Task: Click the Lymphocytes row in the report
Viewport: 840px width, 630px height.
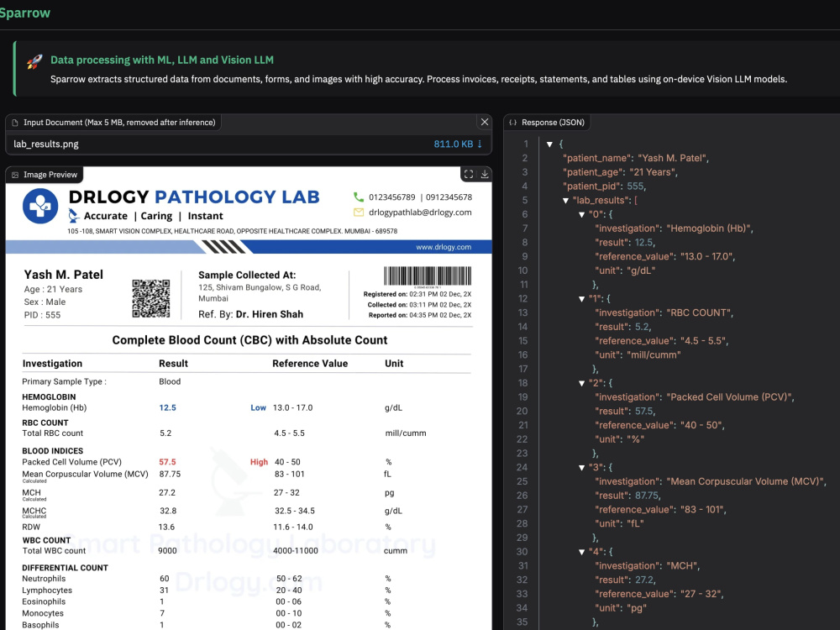Action: point(207,591)
